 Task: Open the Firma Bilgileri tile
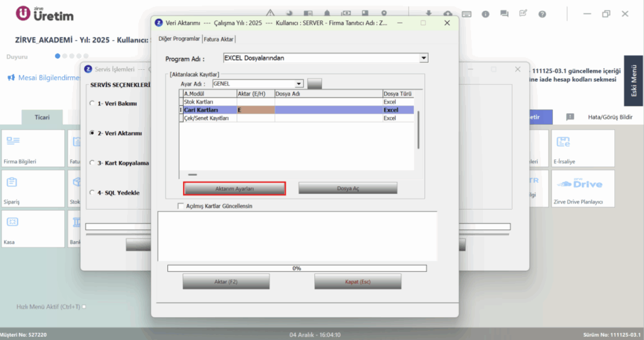coord(33,148)
